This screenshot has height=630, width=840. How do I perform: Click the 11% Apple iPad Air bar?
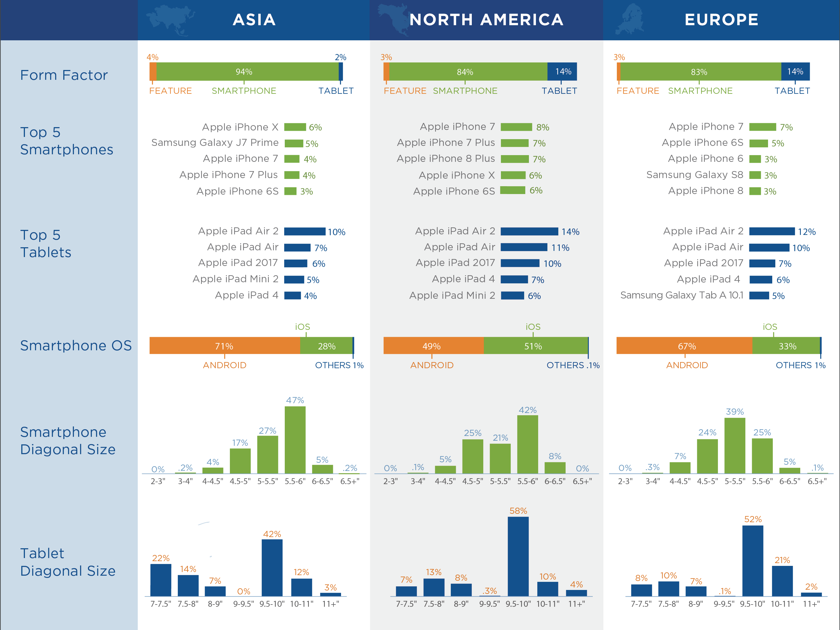[x=524, y=247]
